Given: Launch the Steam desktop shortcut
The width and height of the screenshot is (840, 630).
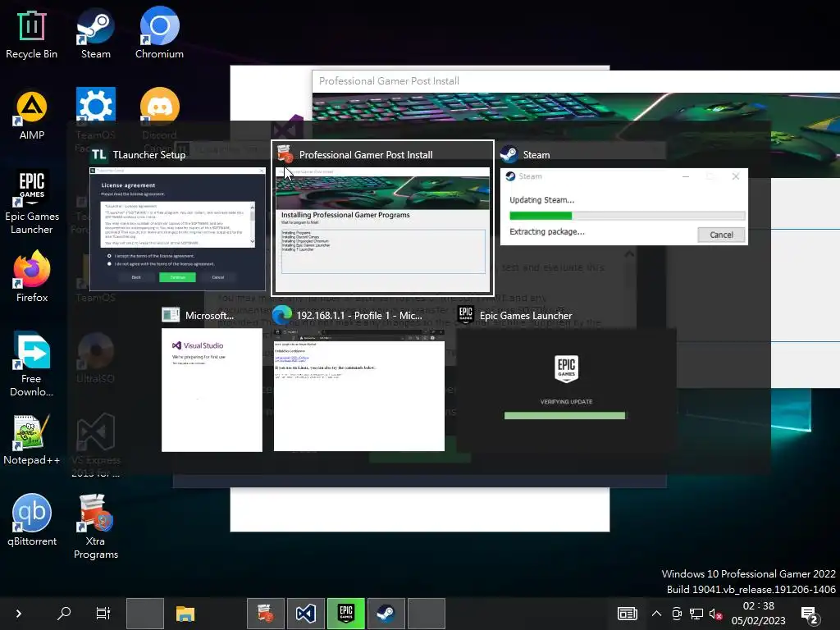Looking at the screenshot, I should [95, 34].
